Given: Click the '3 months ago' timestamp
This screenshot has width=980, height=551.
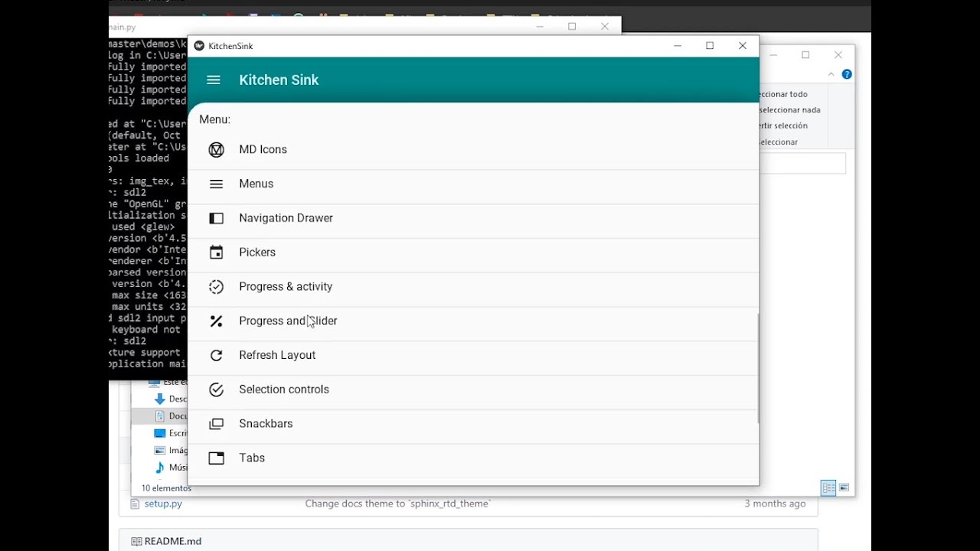Looking at the screenshot, I should coord(775,504).
